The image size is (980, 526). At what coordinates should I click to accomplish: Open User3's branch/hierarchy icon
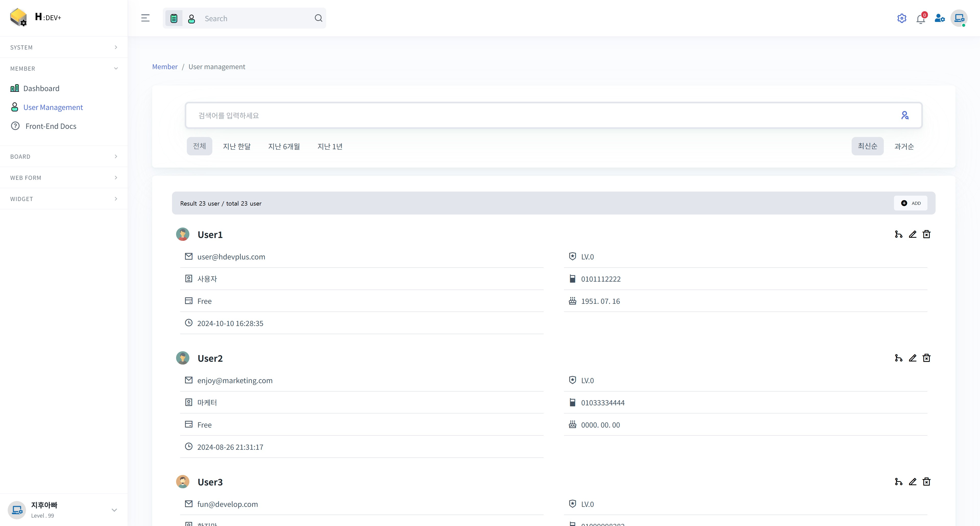[899, 482]
